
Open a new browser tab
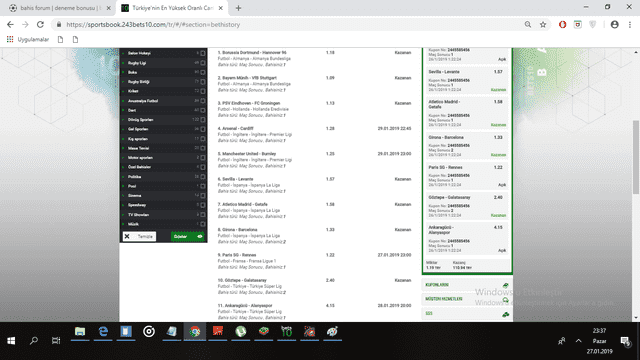click(238, 8)
